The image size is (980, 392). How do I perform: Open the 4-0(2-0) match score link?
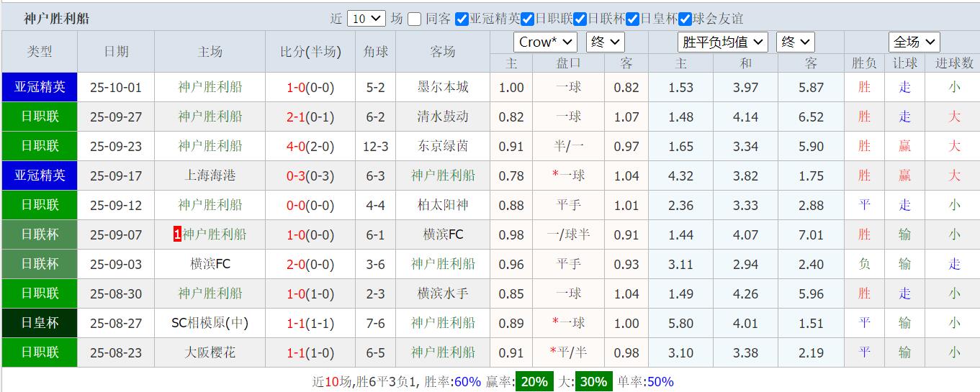(x=310, y=146)
